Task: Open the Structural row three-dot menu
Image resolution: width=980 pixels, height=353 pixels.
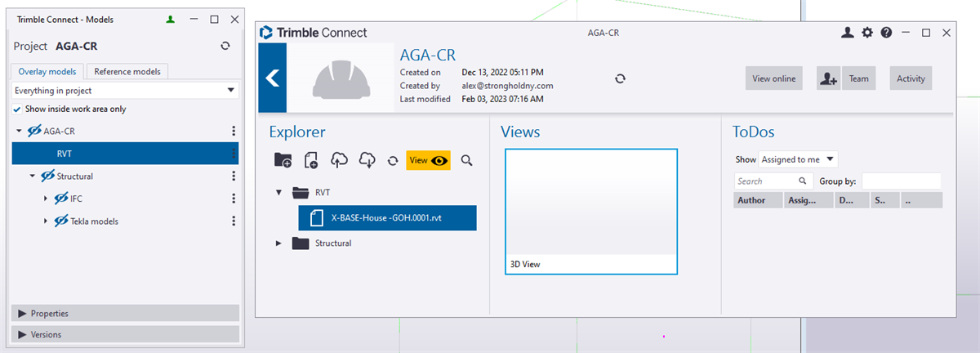Action: pyautogui.click(x=234, y=176)
